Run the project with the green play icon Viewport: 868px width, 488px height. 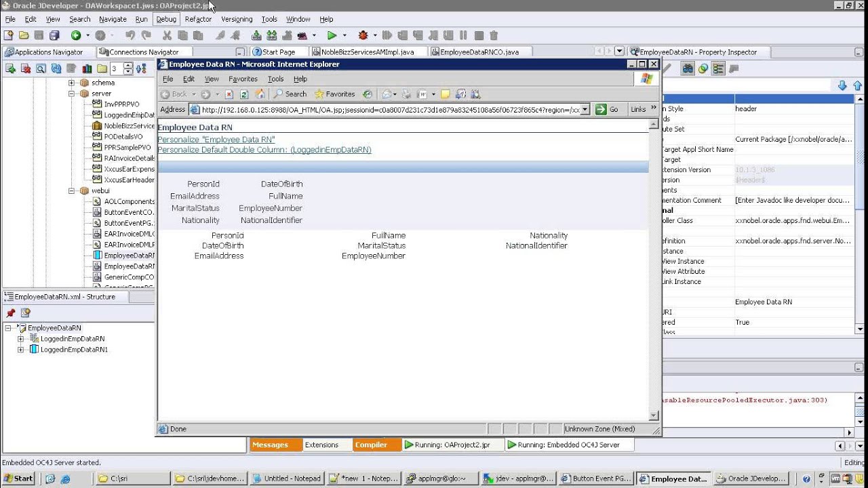[x=332, y=35]
